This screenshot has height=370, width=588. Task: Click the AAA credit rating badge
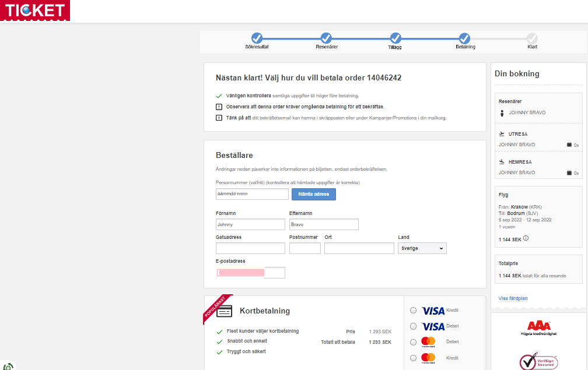(539, 328)
